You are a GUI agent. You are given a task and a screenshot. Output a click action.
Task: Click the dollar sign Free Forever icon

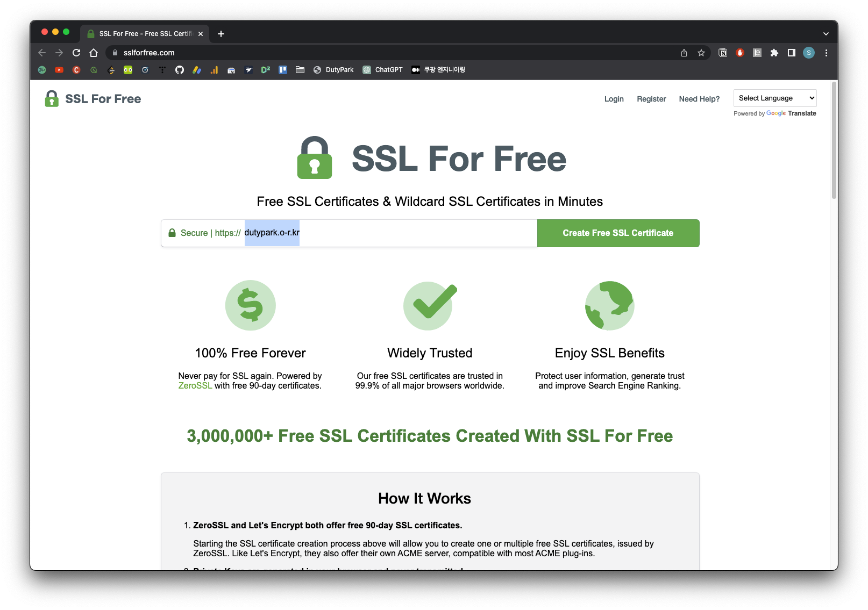click(x=251, y=305)
